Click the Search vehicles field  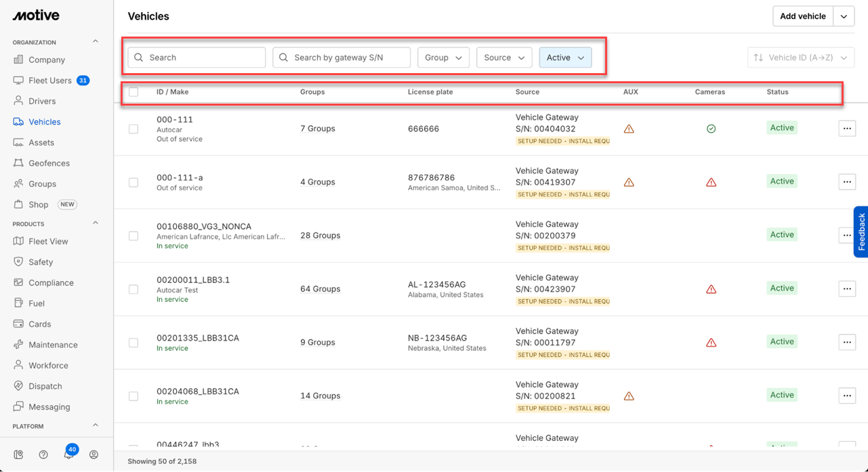[197, 58]
